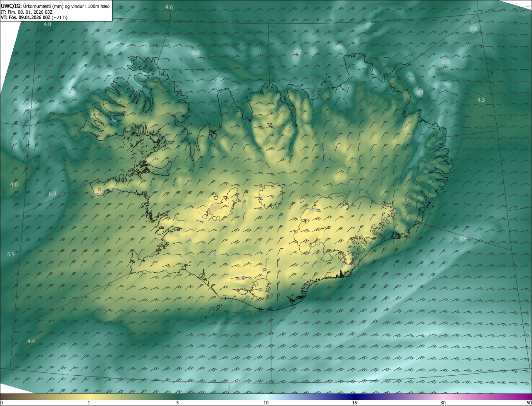Click the 7.8 value label on the map
The width and height of the screenshot is (532, 406).
point(473,29)
